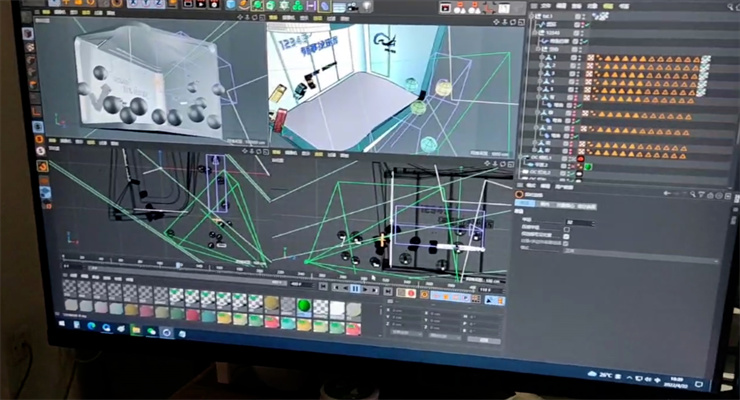Click the red record keyframe button

(x=410, y=294)
